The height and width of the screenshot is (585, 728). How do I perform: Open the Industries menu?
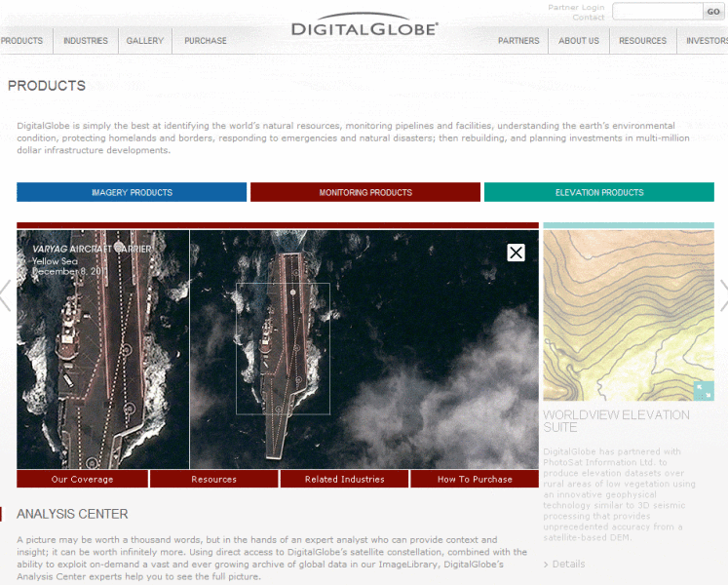pyautogui.click(x=86, y=41)
